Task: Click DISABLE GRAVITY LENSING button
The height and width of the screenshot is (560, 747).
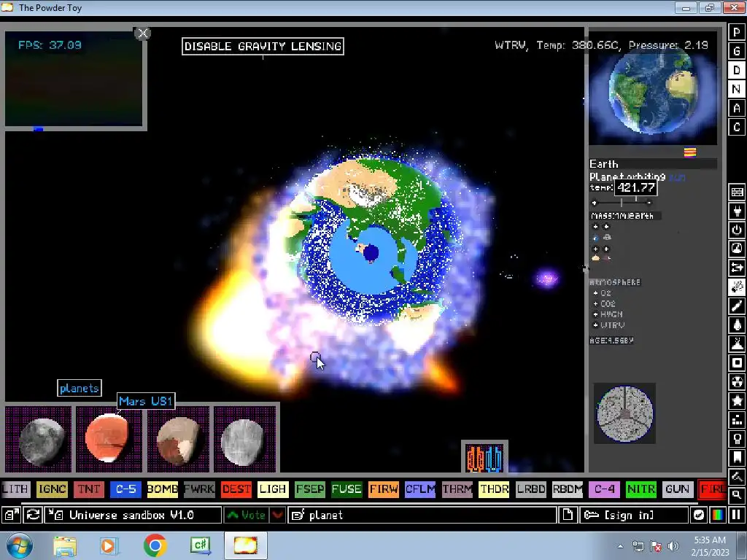Action: tap(263, 46)
